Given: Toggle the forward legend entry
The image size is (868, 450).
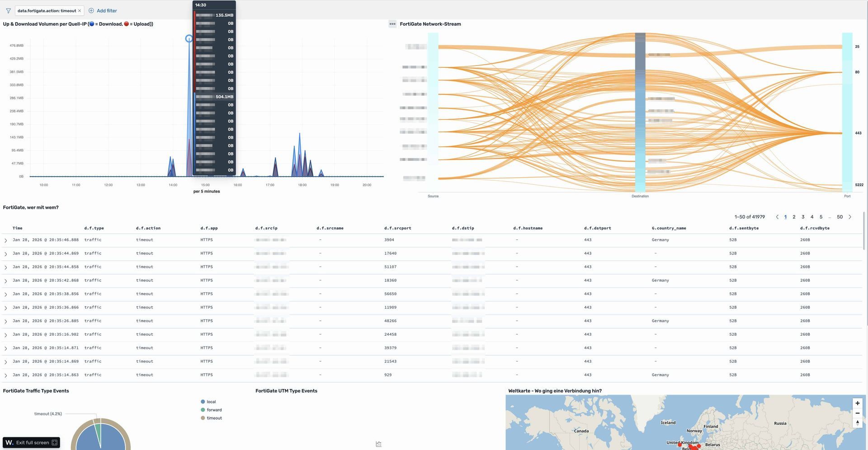Looking at the screenshot, I should [x=211, y=410].
